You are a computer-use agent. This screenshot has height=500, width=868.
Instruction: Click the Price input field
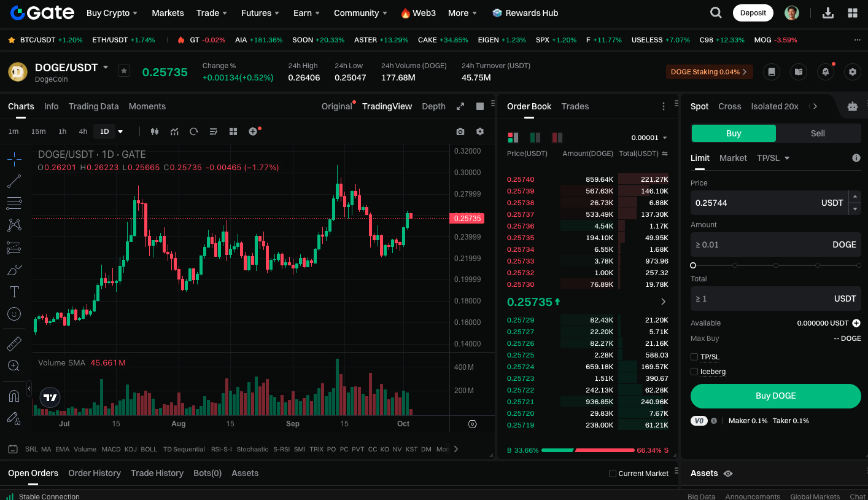pyautogui.click(x=769, y=203)
